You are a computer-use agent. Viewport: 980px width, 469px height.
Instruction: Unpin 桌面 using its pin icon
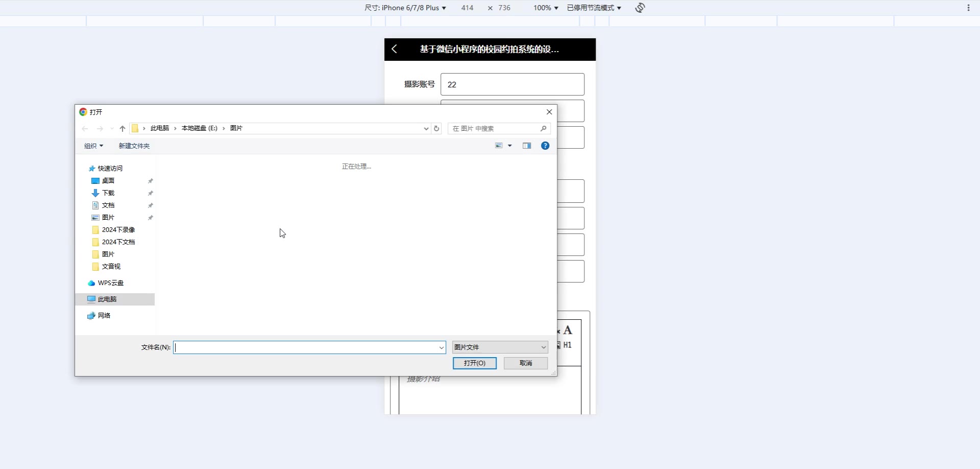tap(151, 181)
